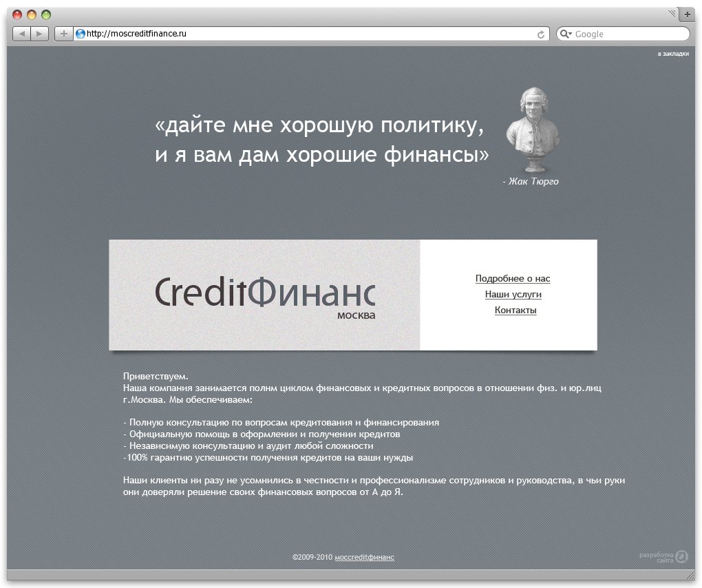Click the tab bar drag grip icon

[672, 14]
